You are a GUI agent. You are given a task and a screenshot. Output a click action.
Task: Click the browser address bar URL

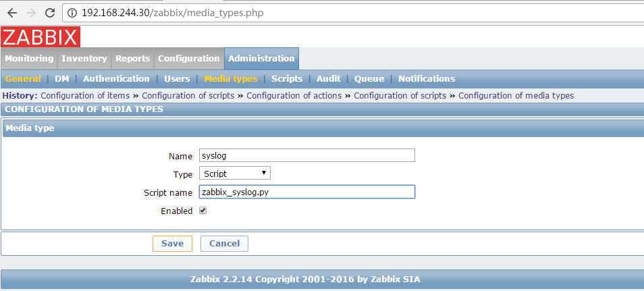(x=173, y=13)
